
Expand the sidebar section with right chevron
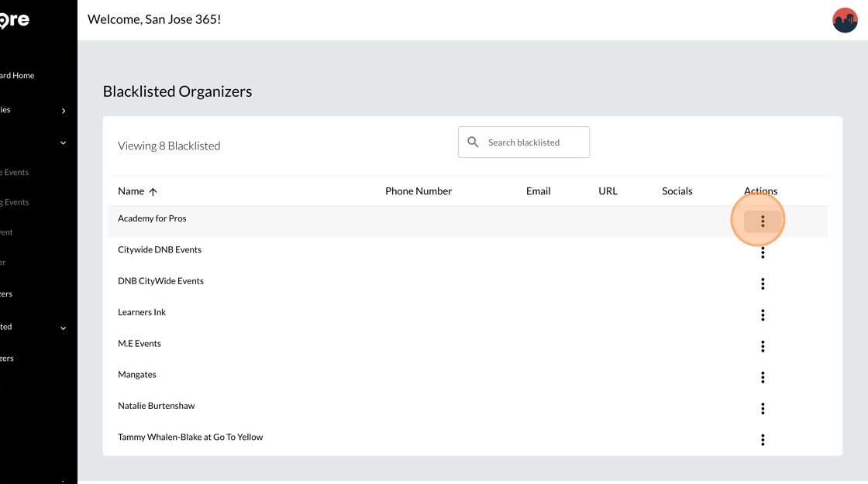pyautogui.click(x=64, y=111)
